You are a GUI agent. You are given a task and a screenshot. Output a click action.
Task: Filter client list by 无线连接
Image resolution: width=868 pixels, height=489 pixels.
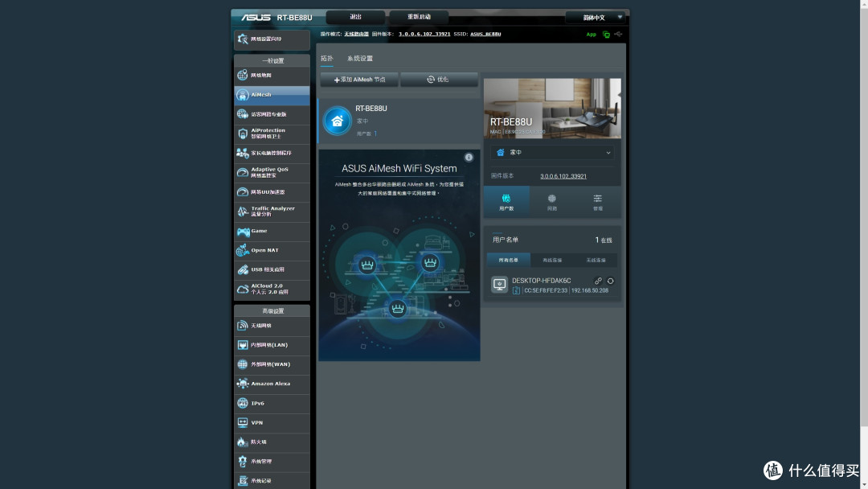coord(596,260)
